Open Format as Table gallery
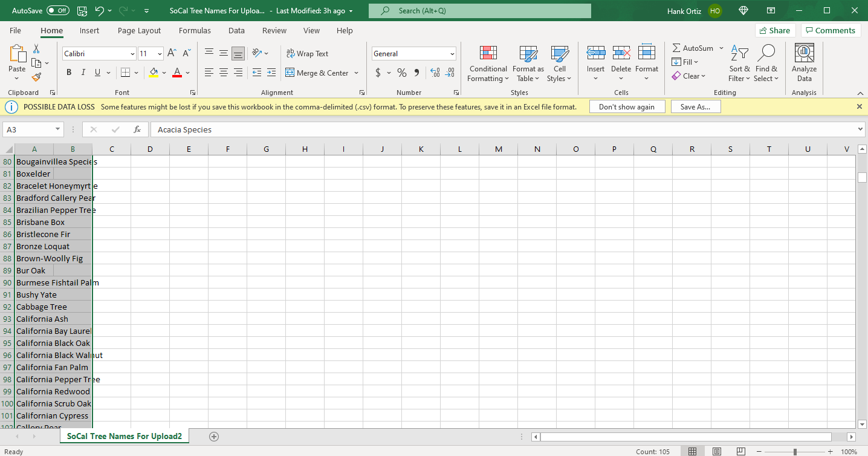Image resolution: width=868 pixels, height=456 pixels. pos(528,64)
